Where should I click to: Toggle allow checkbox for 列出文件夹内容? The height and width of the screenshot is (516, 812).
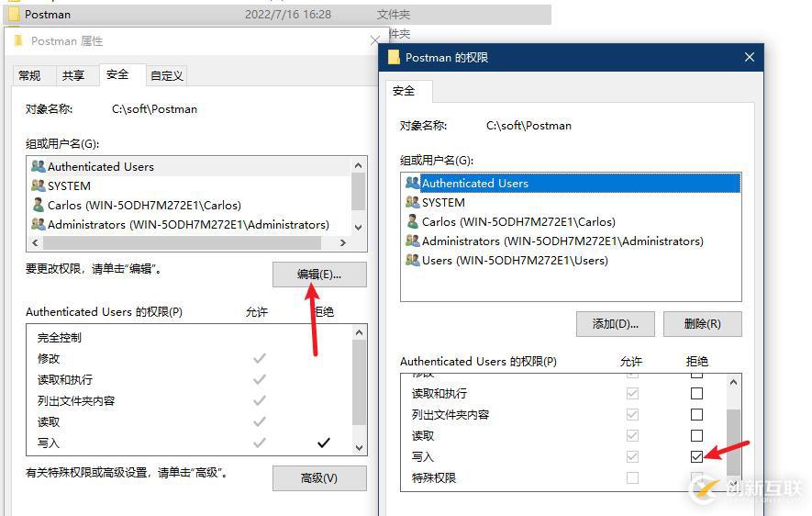click(x=632, y=414)
